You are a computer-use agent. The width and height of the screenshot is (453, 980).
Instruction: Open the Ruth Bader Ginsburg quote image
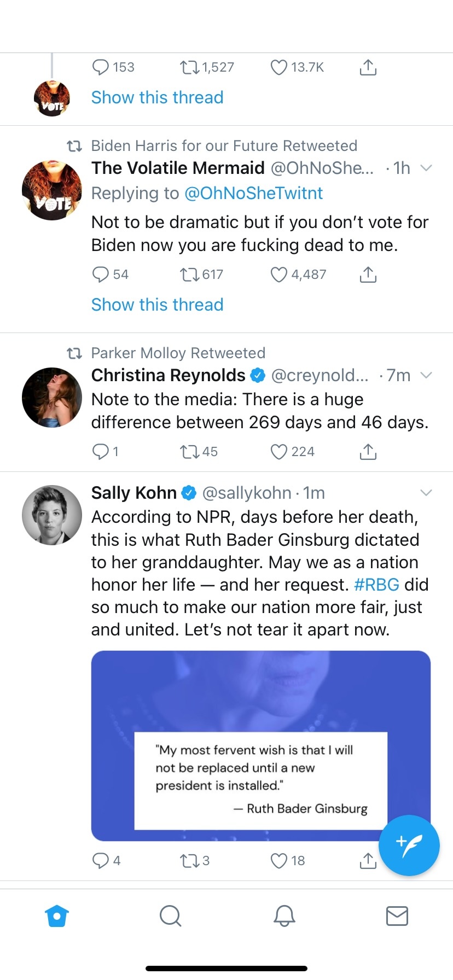[x=260, y=745]
